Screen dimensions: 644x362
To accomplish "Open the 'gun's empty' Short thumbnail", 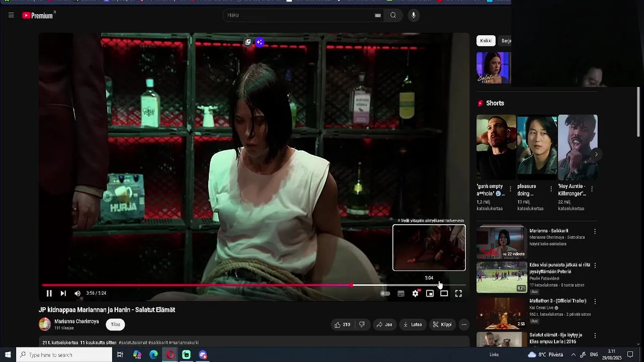I will 496,147.
